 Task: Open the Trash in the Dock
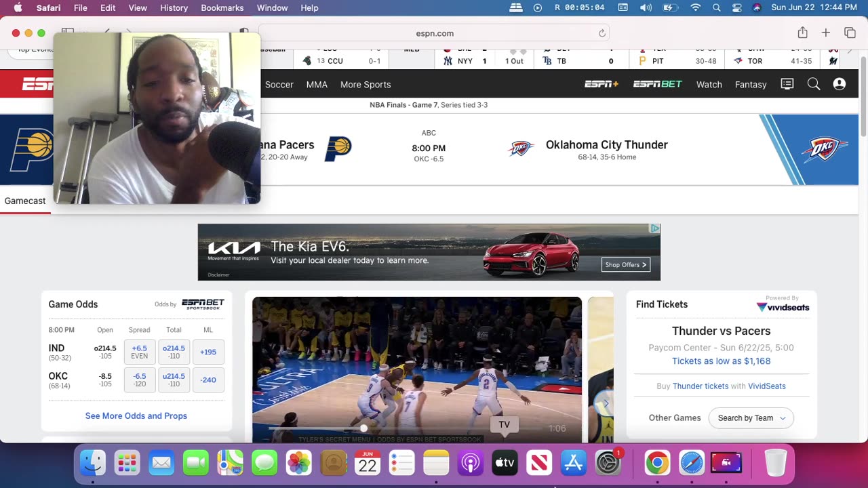pos(776,463)
